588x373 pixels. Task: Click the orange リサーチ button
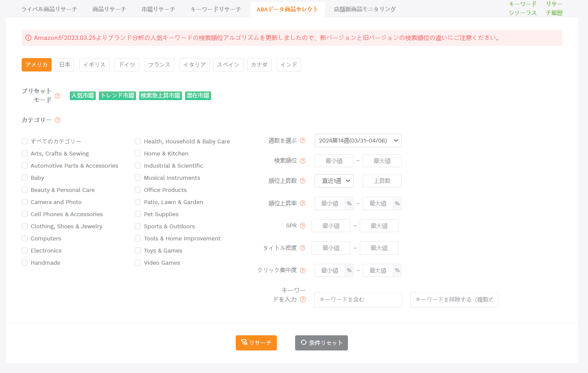(256, 343)
